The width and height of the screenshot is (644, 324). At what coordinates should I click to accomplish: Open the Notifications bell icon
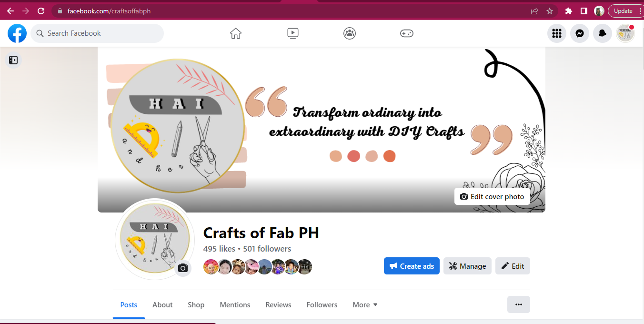pos(603,33)
